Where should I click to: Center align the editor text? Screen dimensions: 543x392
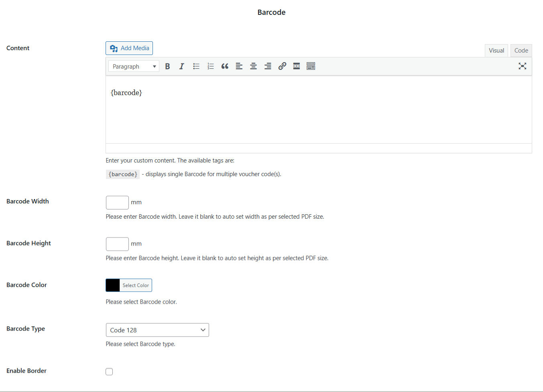(254, 66)
